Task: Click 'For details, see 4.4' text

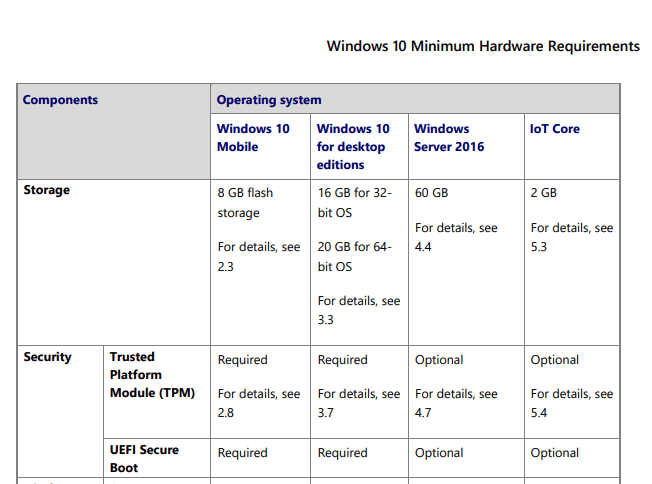Action: click(456, 237)
